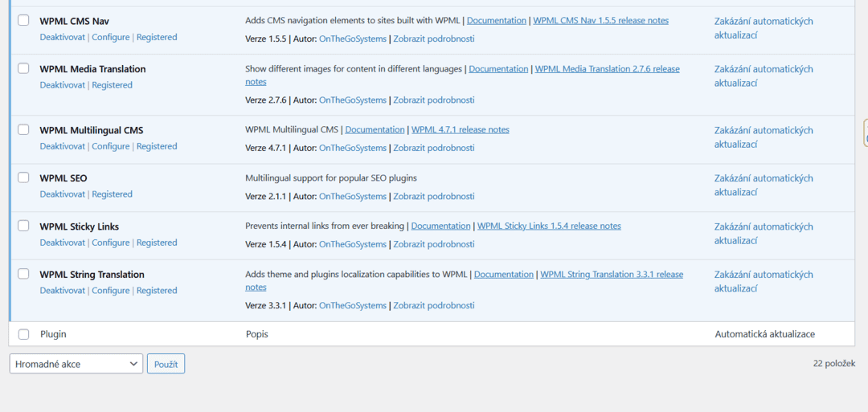Open Documentation for WPML String Translation
This screenshot has width=868, height=412.
click(x=504, y=275)
